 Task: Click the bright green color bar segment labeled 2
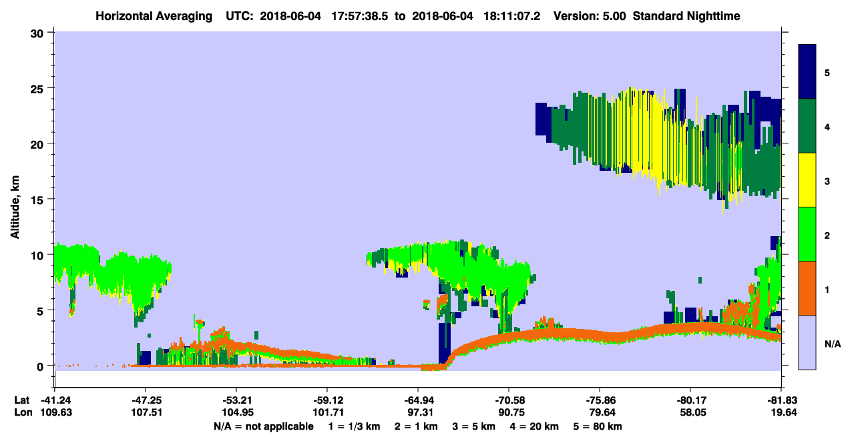[x=808, y=234]
